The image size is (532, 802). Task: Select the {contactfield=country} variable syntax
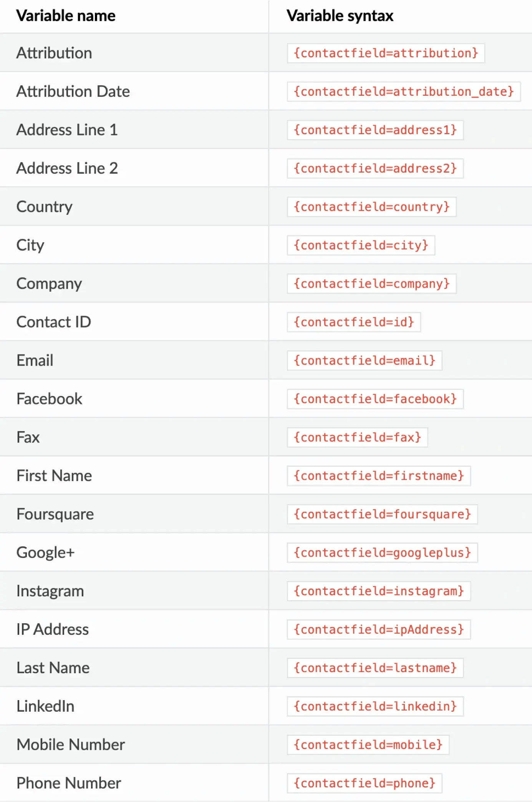(371, 207)
